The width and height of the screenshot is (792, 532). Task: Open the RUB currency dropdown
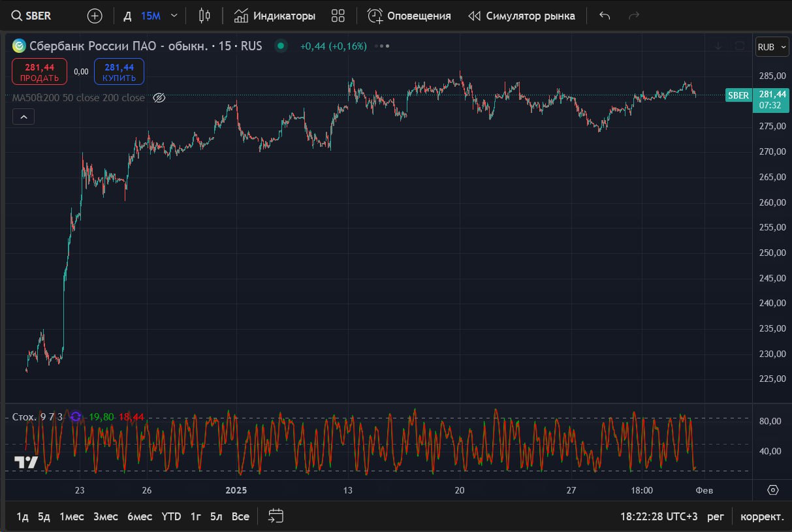(771, 47)
